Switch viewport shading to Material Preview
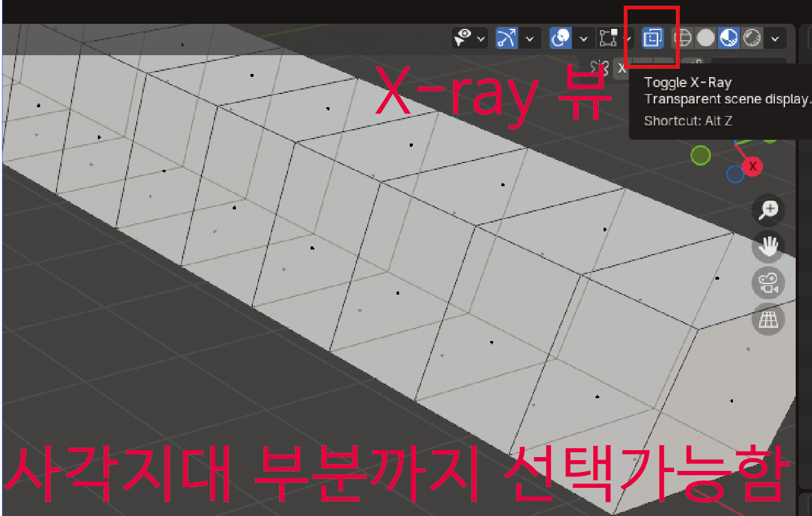The width and height of the screenshot is (812, 516). pos(729,38)
